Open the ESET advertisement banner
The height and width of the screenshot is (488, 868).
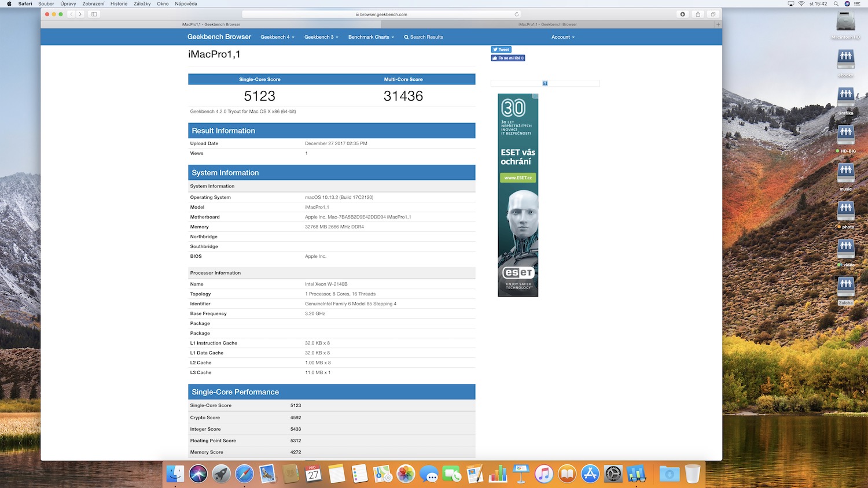(x=518, y=195)
